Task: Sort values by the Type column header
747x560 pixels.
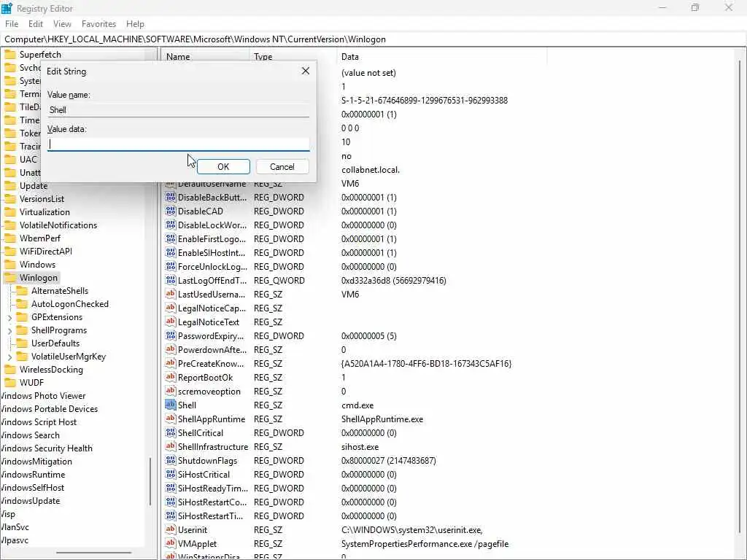Action: coord(293,57)
